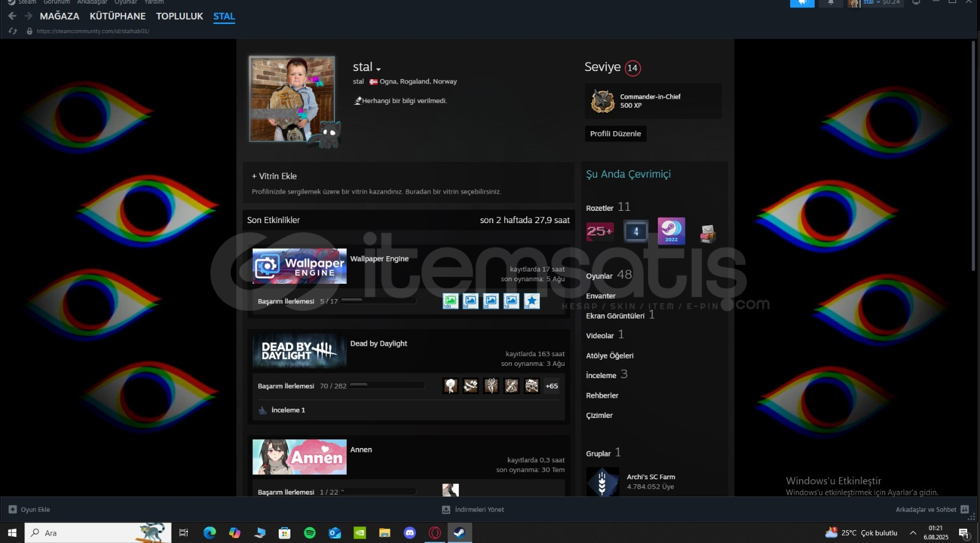Screen dimensions: 980x543
Task: Open the Wallpaper Engine game banner
Action: pyautogui.click(x=300, y=266)
